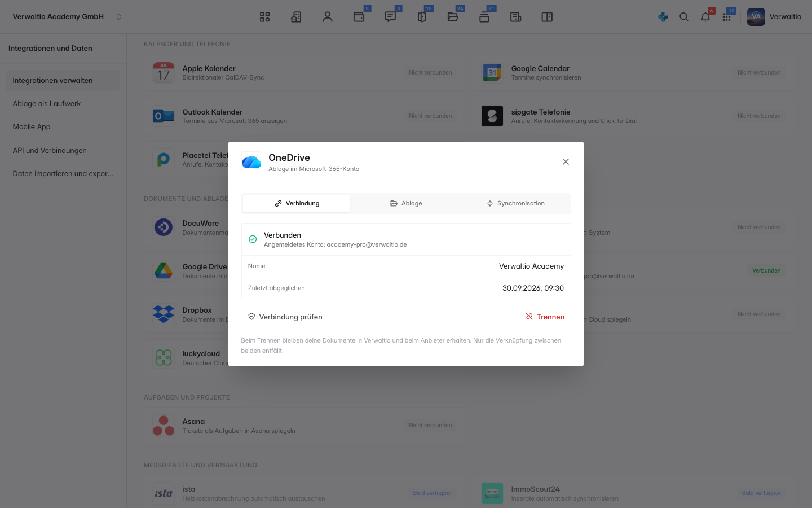Image resolution: width=812 pixels, height=508 pixels.
Task: Open the nine-dot apps grid icon
Action: [727, 17]
